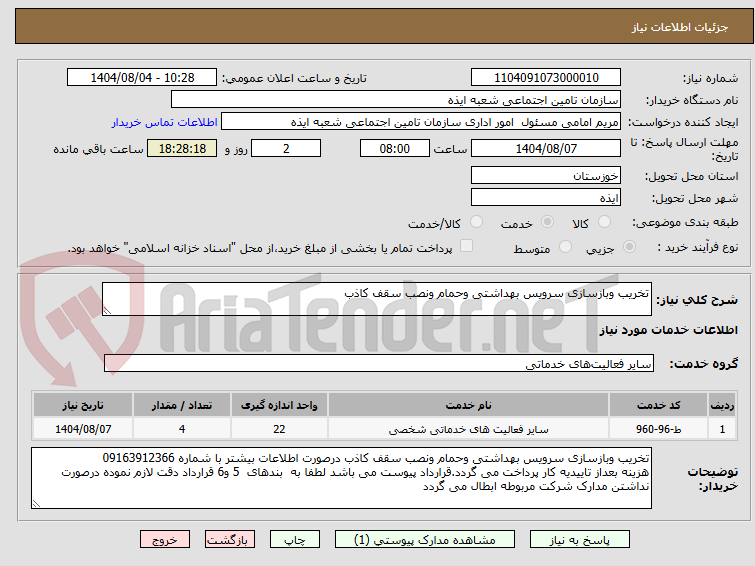Viewport: 755px width, 566px height.
Task: Click the province field خوزستان
Action: coord(546,175)
